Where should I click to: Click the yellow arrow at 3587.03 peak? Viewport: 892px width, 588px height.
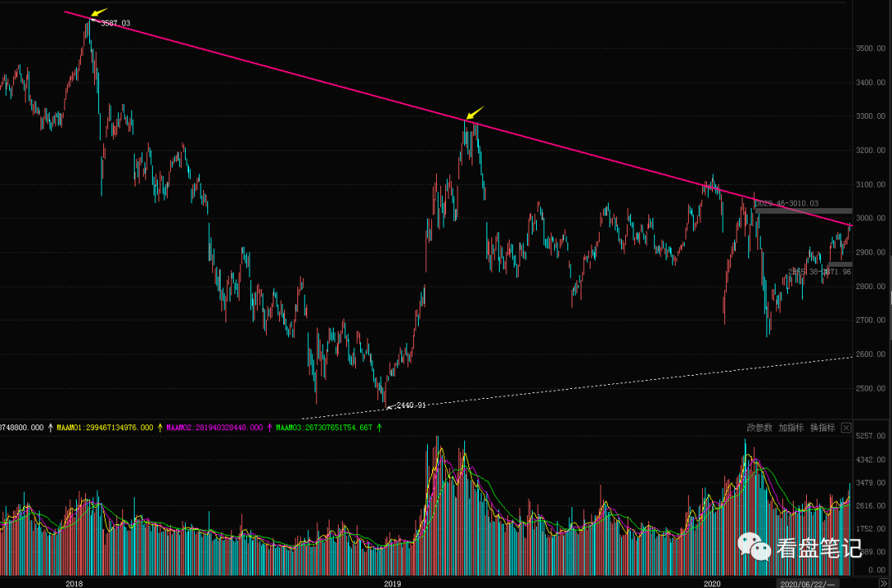pyautogui.click(x=98, y=13)
